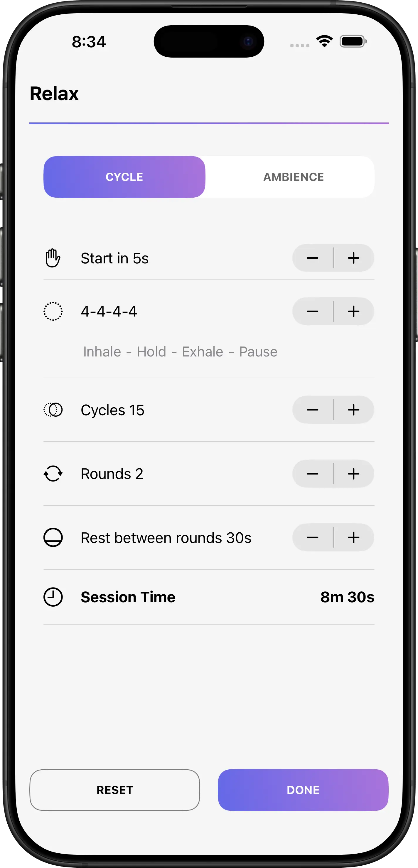
Task: Increase the 4-4-4-4 breathing pattern
Action: tap(354, 311)
